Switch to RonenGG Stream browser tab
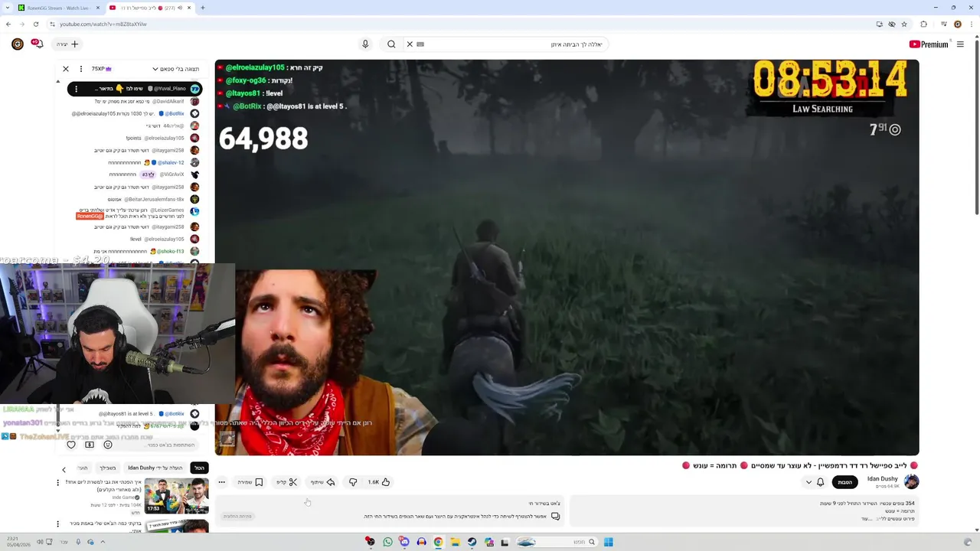 point(57,8)
